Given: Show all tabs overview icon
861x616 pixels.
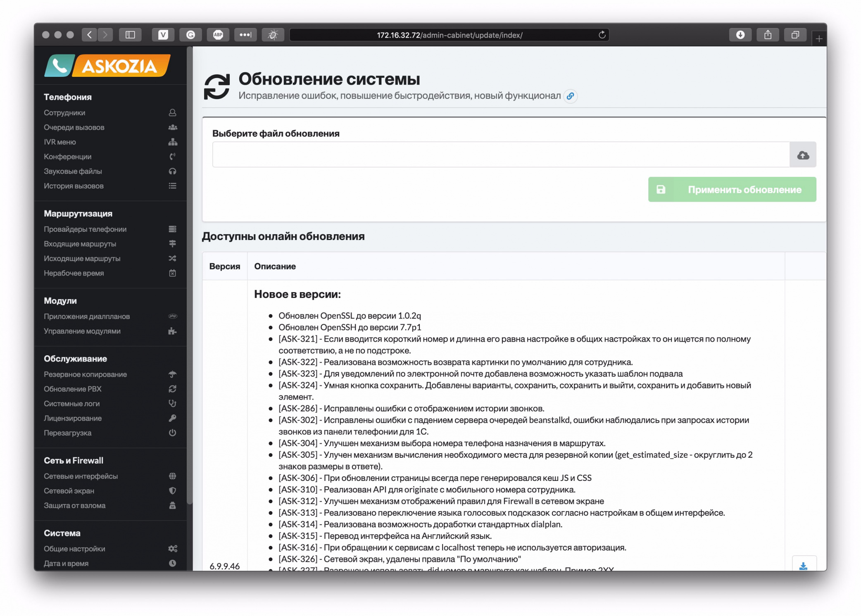Looking at the screenshot, I should click(795, 35).
